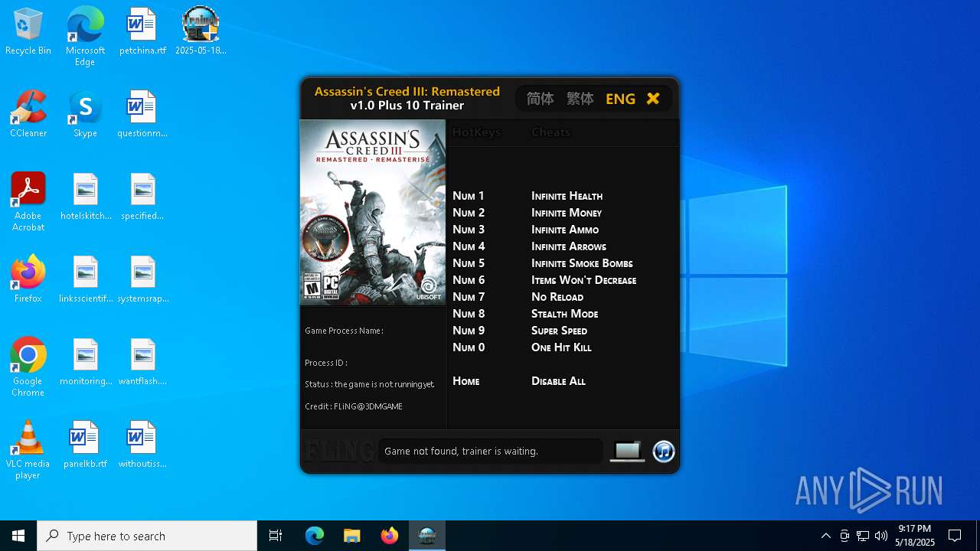Open Edge from the taskbar
This screenshot has width=980, height=551.
(x=315, y=536)
